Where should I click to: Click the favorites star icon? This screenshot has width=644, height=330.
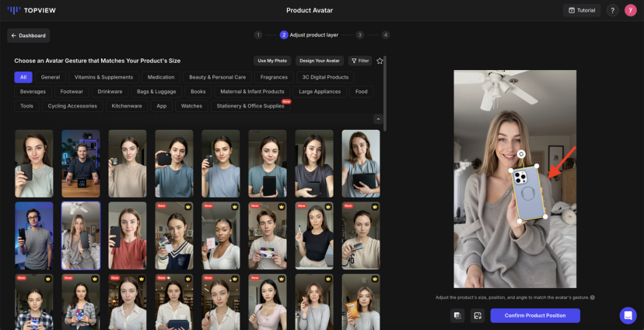click(x=380, y=61)
